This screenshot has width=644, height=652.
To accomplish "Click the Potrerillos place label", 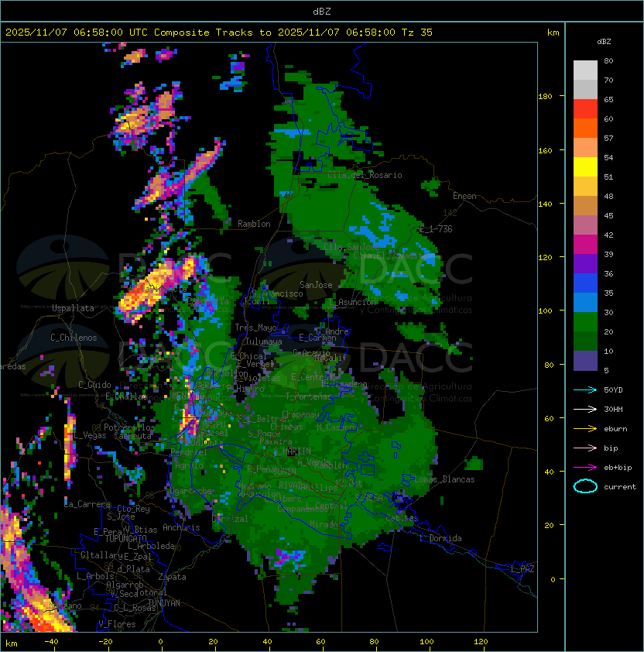I will (129, 427).
